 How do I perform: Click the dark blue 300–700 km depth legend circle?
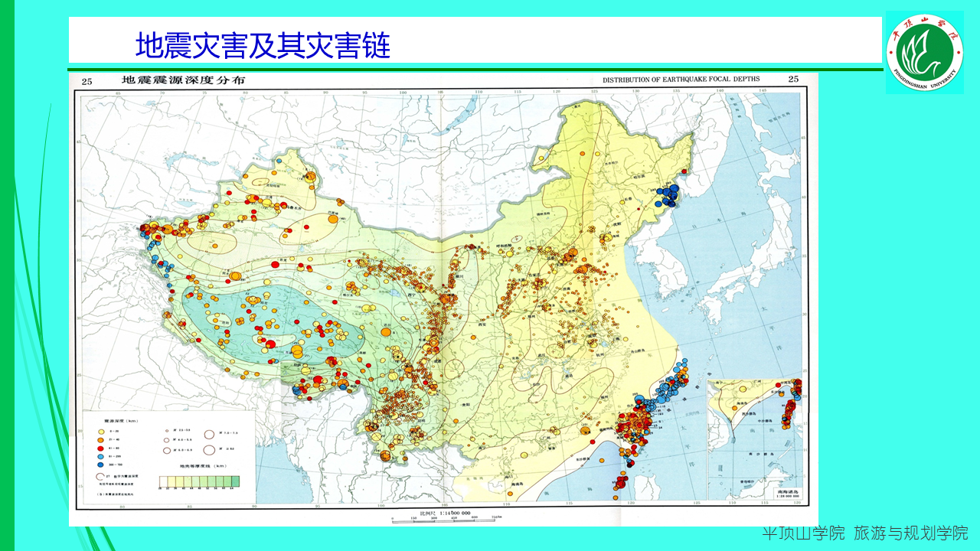[x=100, y=465]
